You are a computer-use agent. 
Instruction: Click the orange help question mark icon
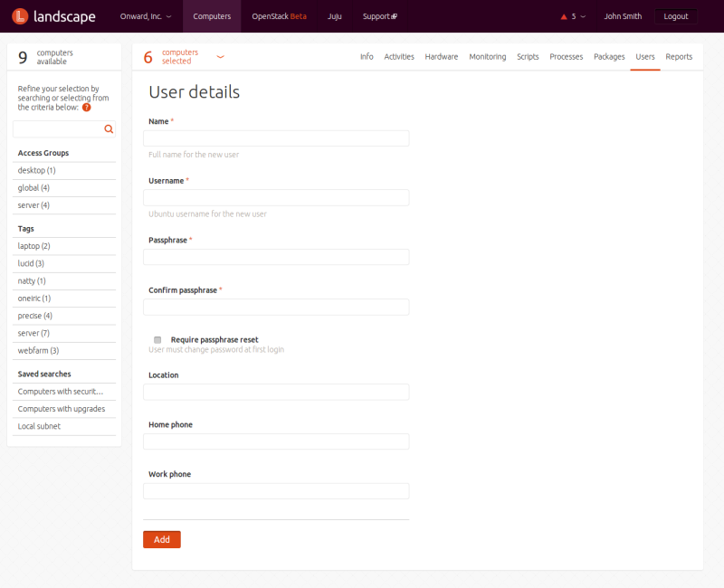pos(87,107)
